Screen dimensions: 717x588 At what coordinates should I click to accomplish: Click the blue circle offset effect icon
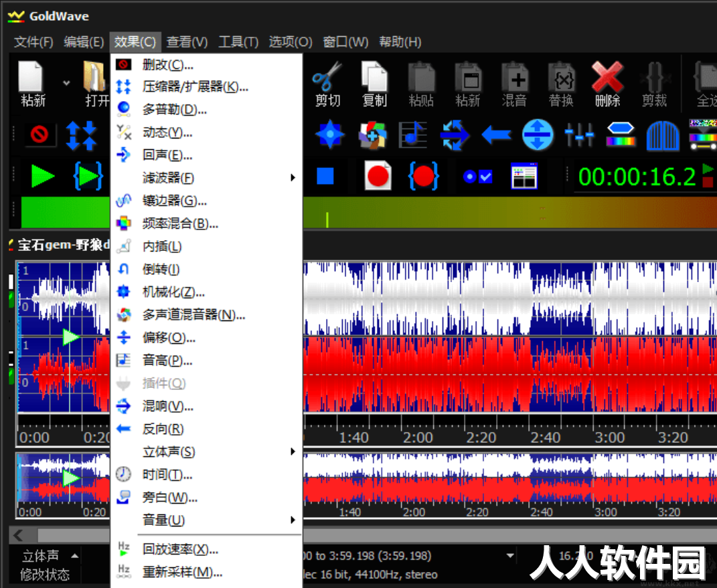[x=538, y=134]
